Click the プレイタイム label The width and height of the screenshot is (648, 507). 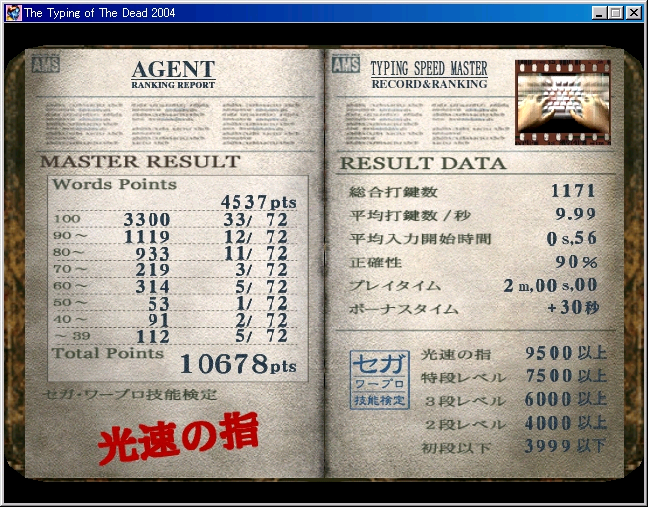pyautogui.click(x=395, y=286)
